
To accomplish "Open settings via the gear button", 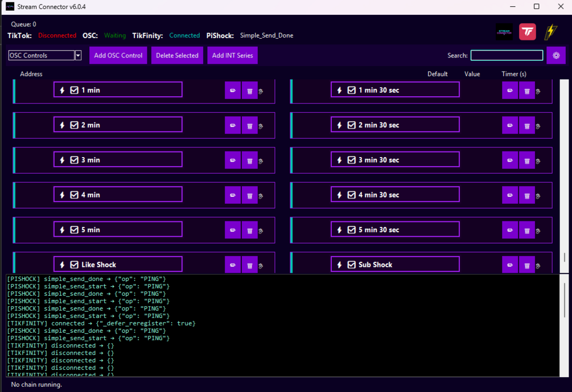I will point(556,55).
